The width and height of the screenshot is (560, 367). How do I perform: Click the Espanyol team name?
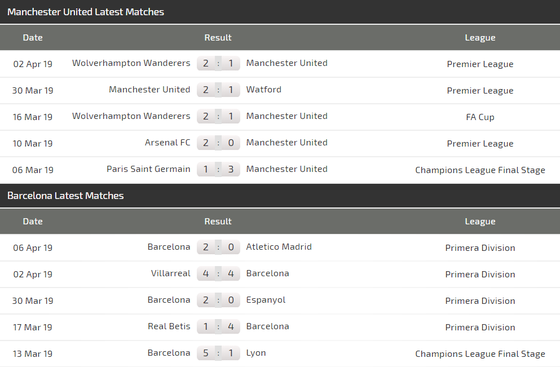(266, 300)
